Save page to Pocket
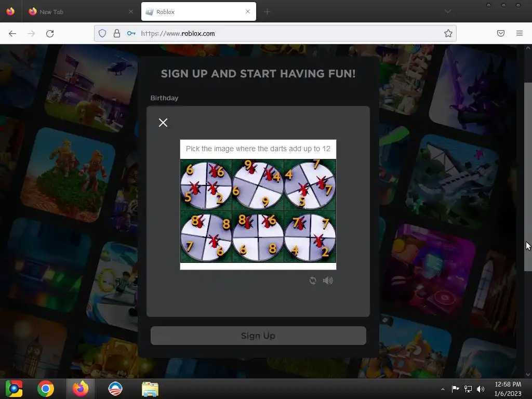 pyautogui.click(x=501, y=33)
